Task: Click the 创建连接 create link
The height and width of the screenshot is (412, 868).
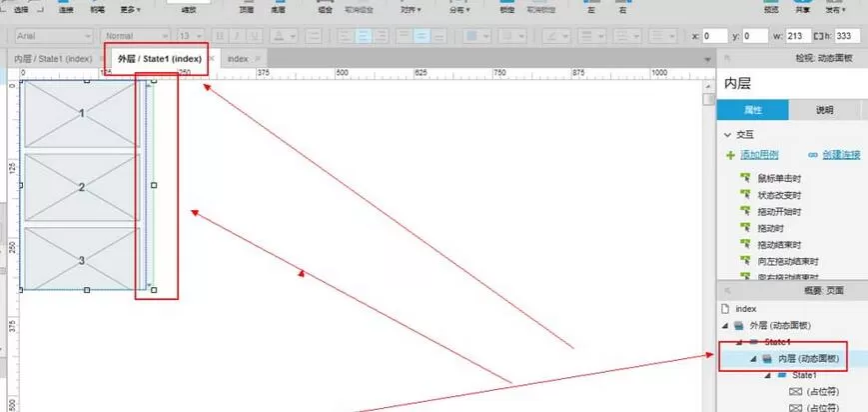Action: click(840, 155)
